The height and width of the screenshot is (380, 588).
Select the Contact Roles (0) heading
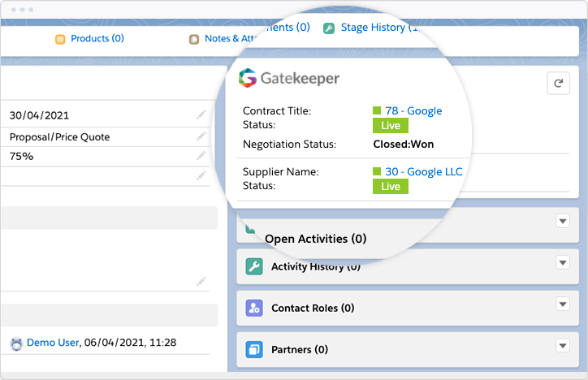313,308
